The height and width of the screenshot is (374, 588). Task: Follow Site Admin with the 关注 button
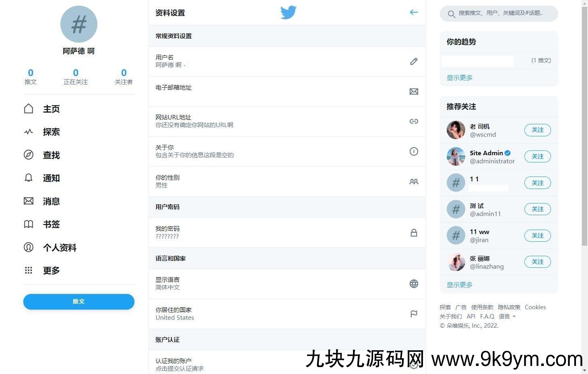pyautogui.click(x=537, y=156)
